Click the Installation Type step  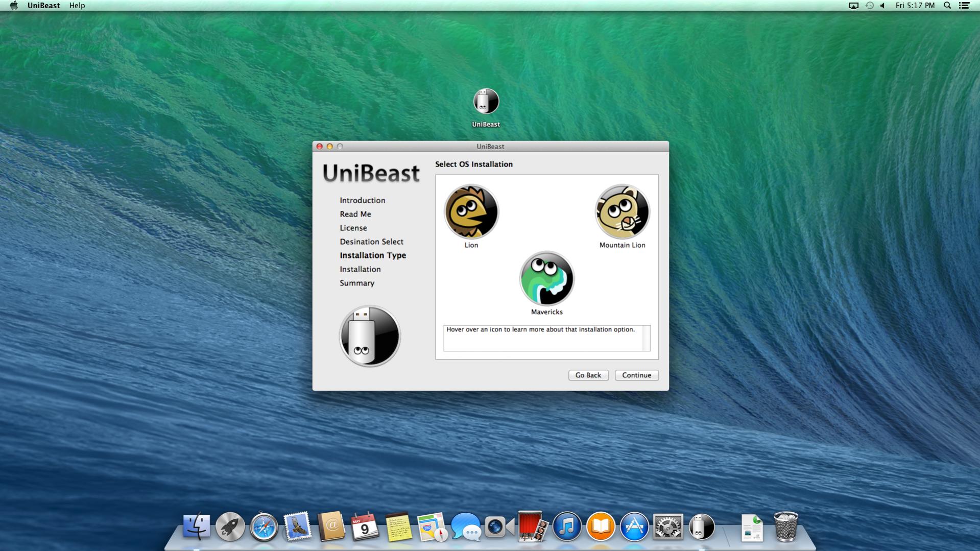pyautogui.click(x=373, y=255)
